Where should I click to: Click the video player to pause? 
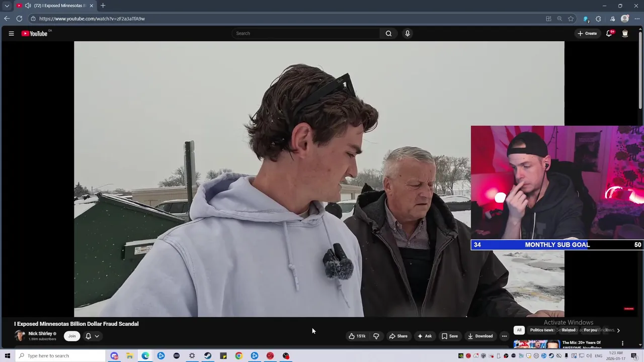[319, 179]
